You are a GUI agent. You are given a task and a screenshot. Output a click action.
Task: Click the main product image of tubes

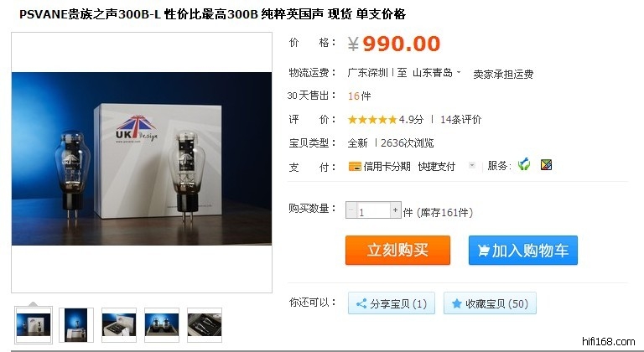[x=142, y=158]
